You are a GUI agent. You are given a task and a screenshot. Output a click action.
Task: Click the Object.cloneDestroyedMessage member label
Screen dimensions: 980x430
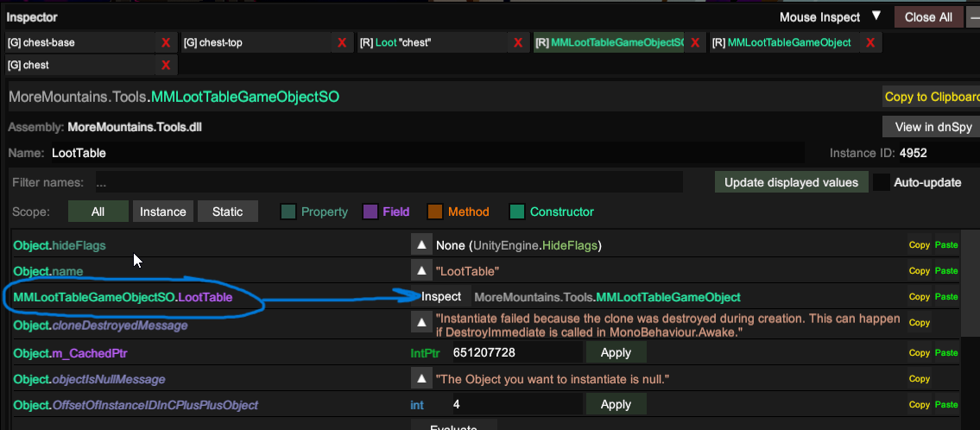coord(100,326)
